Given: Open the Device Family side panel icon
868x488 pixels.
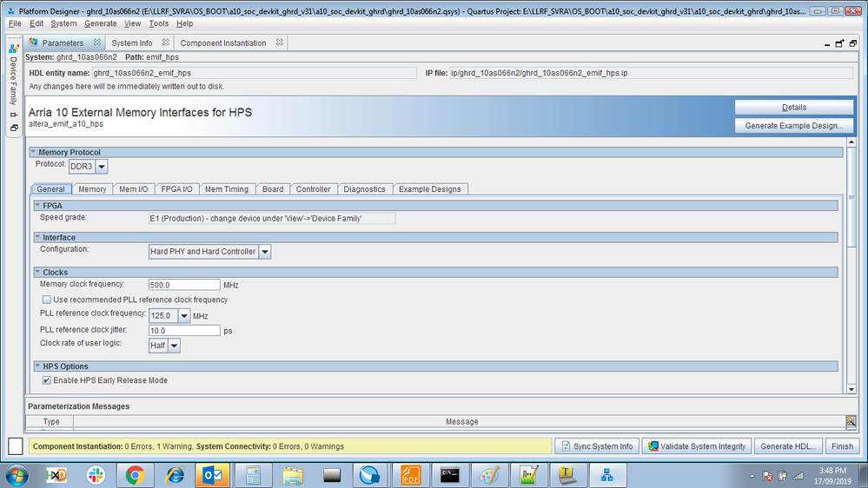Looking at the screenshot, I should 14,49.
